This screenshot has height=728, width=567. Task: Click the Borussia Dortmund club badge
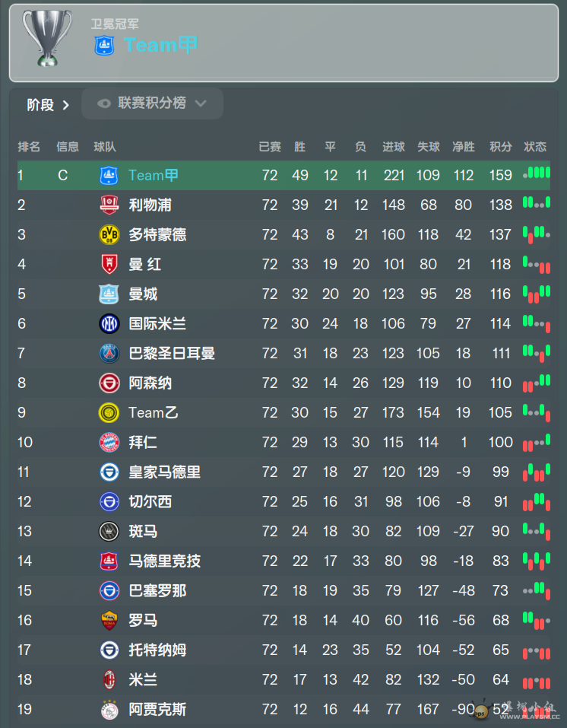[109, 234]
